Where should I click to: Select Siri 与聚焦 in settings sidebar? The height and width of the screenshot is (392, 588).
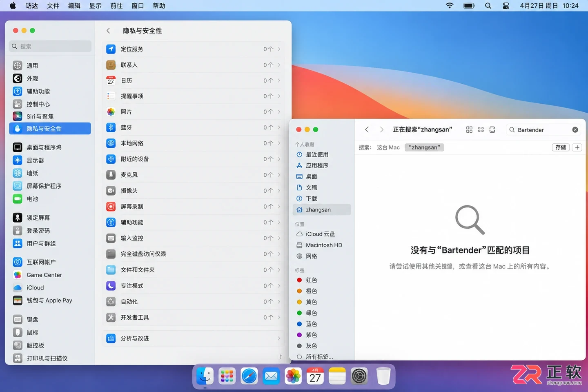click(50, 116)
